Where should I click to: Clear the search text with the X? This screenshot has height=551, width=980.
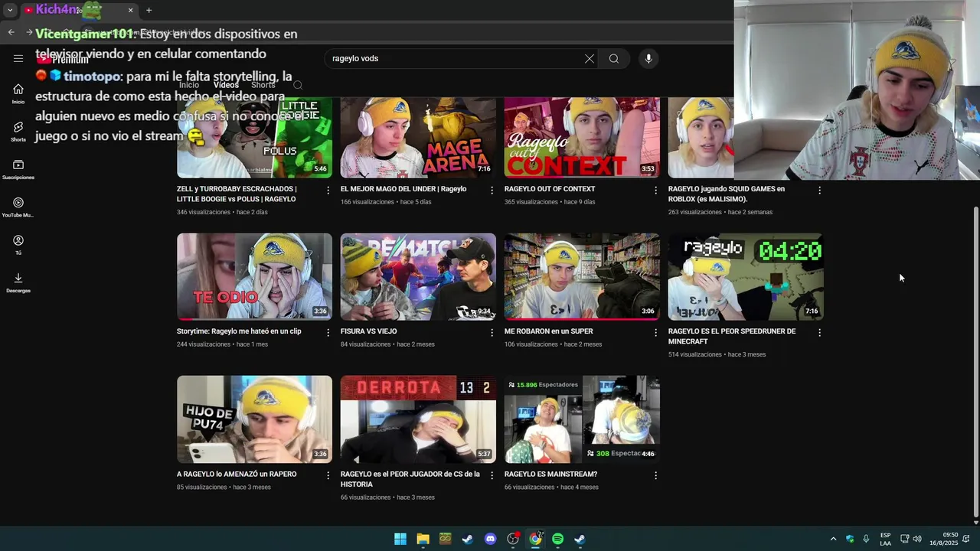point(590,59)
